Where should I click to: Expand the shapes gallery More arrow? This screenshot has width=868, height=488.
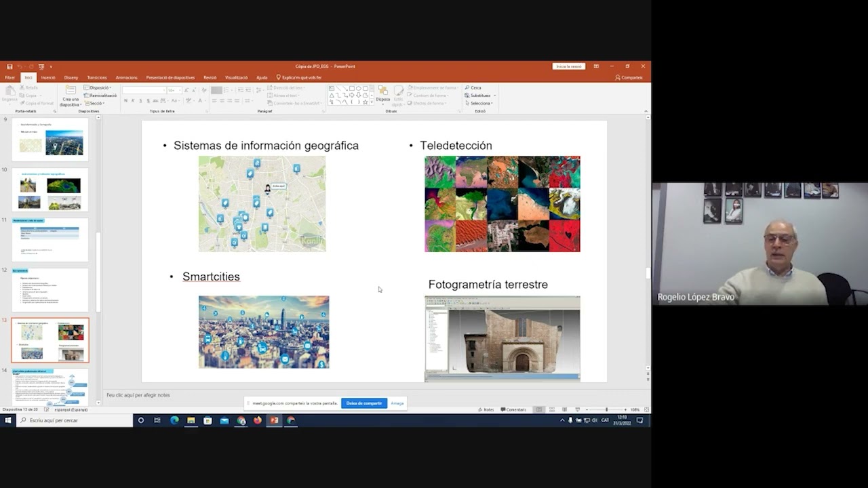pyautogui.click(x=372, y=102)
